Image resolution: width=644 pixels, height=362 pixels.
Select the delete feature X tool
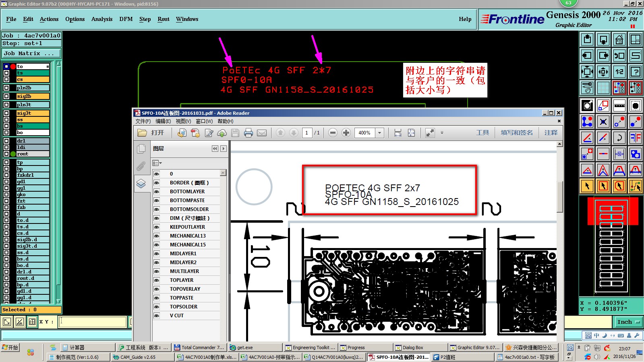pyautogui.click(x=603, y=122)
